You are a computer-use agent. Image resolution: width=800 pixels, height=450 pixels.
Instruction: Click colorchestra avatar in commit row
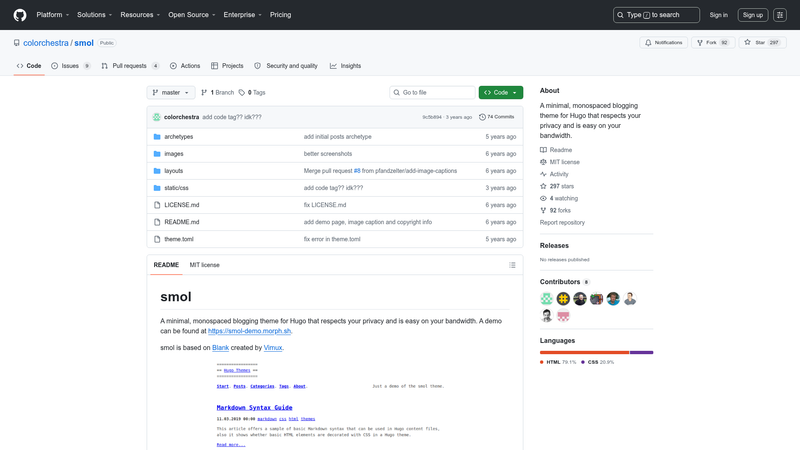157,117
